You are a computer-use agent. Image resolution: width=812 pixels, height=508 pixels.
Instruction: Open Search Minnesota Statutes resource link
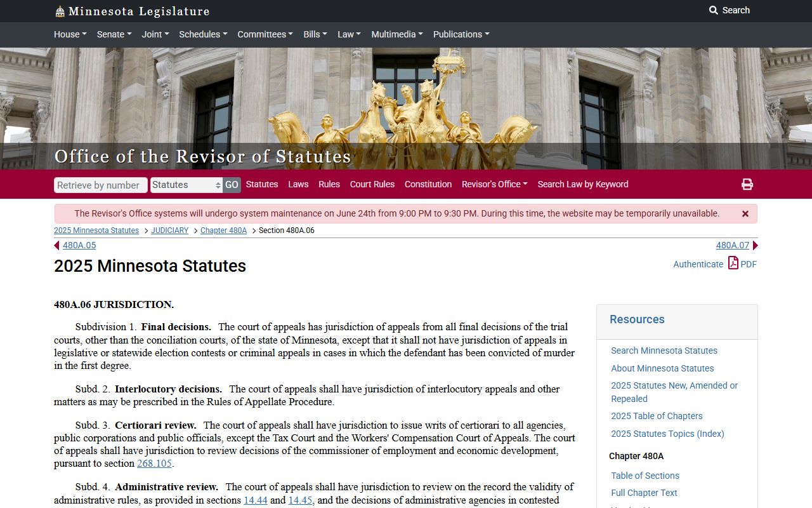click(x=664, y=351)
